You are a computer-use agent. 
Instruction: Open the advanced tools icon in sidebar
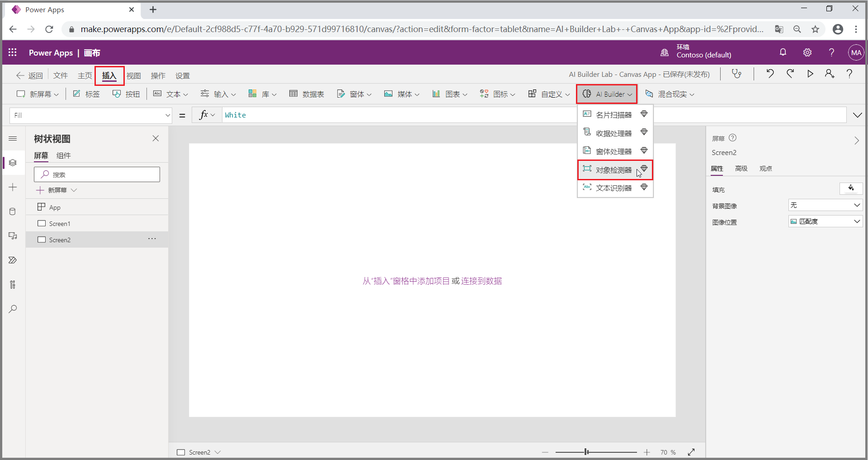click(x=13, y=285)
